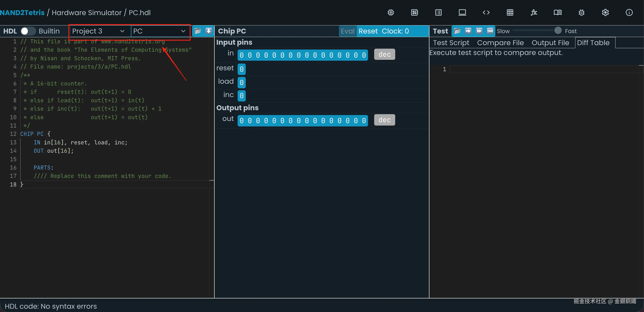
Task: Click the test rewind reset icon
Action: tap(490, 31)
